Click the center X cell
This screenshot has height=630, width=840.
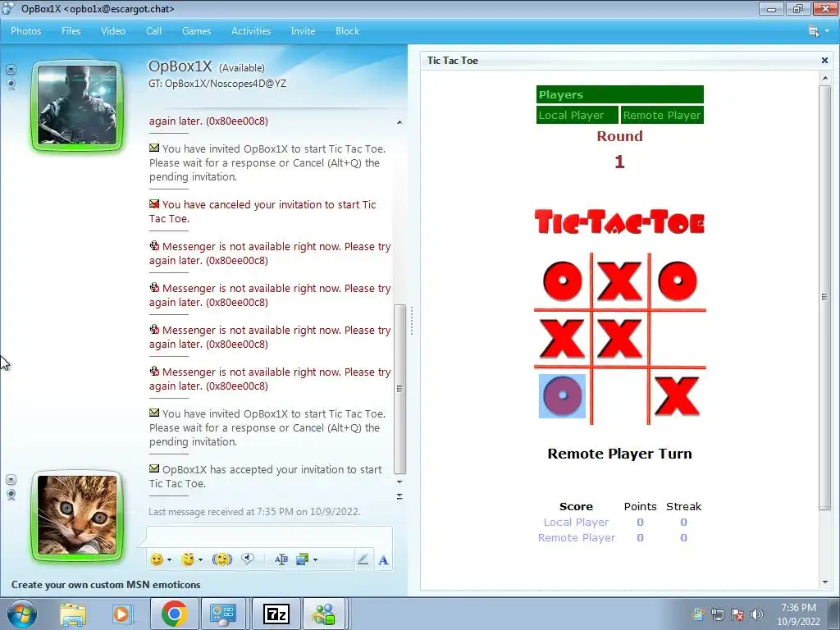click(620, 339)
